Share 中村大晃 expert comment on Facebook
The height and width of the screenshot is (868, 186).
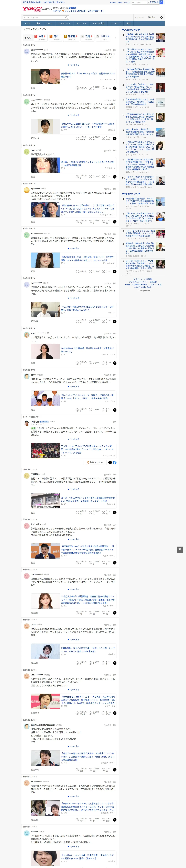click(115, 463)
